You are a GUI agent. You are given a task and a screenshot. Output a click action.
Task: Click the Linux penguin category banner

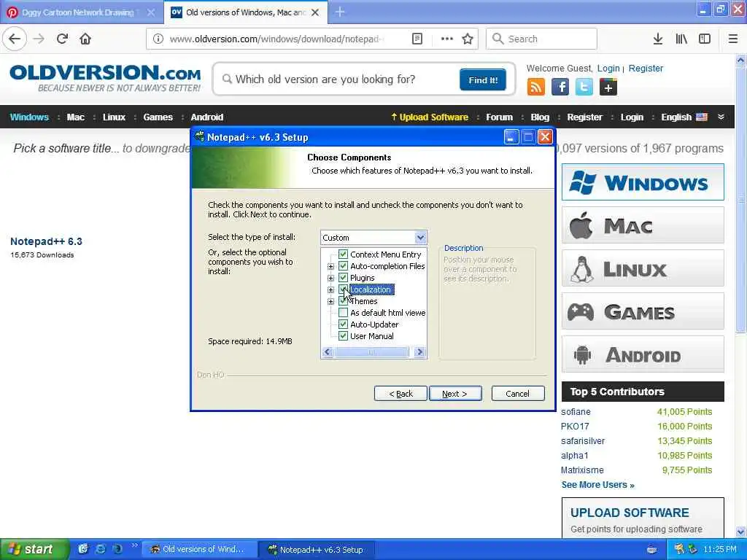click(643, 268)
